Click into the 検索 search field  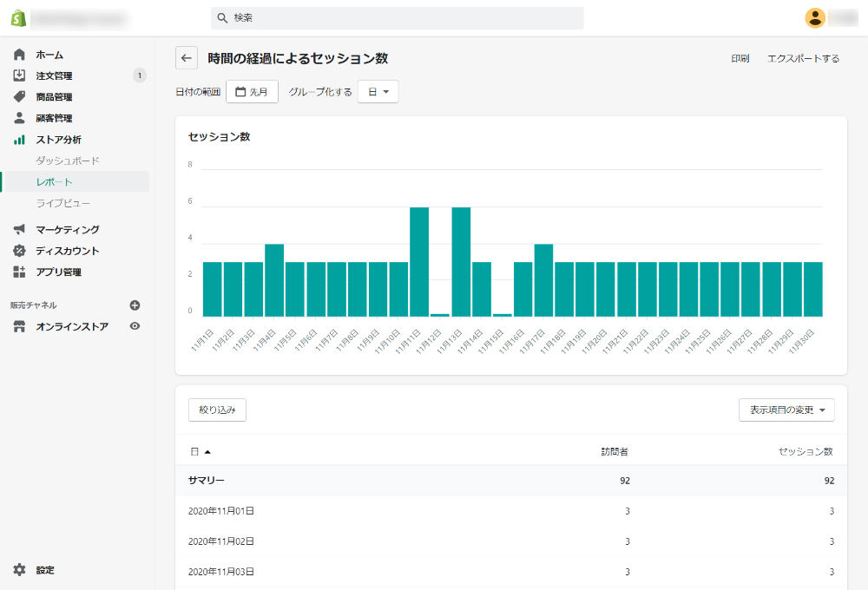(397, 18)
